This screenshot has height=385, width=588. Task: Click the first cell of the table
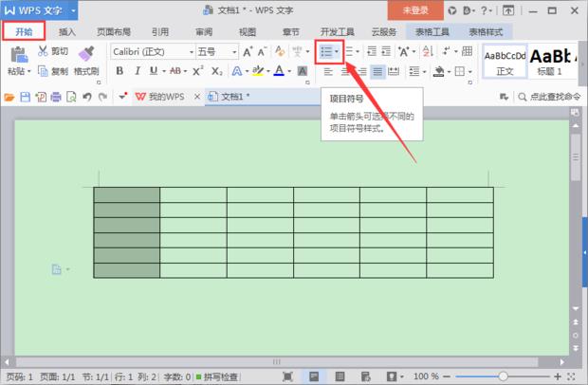127,195
